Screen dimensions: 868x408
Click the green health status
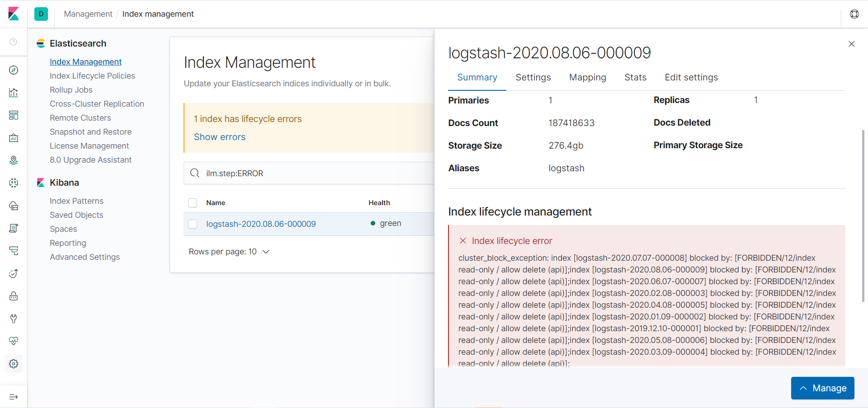coord(386,223)
